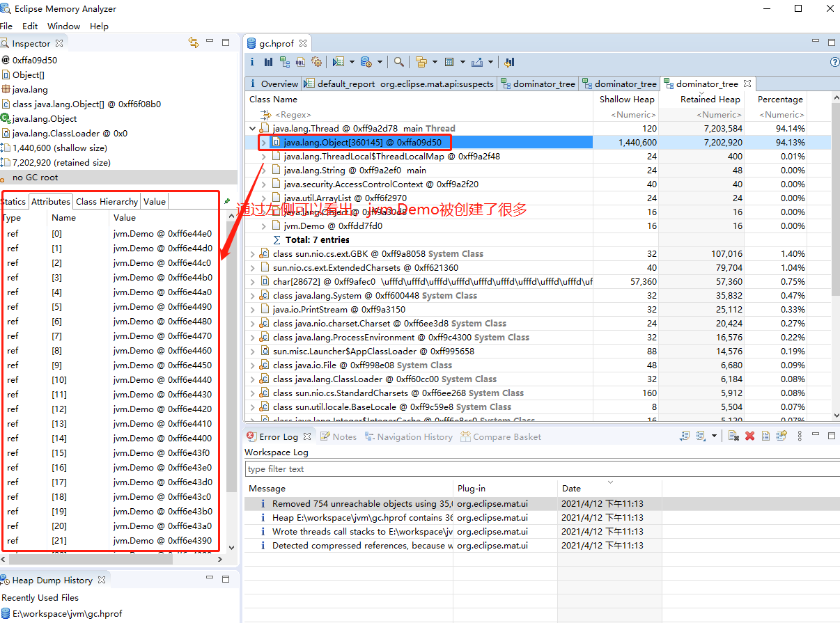Expand ThreadLocal$ThreadLocalMap row
840x623 pixels.
click(263, 156)
